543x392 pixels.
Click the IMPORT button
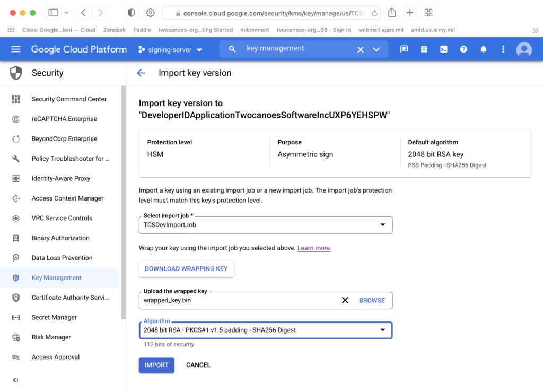coord(156,365)
